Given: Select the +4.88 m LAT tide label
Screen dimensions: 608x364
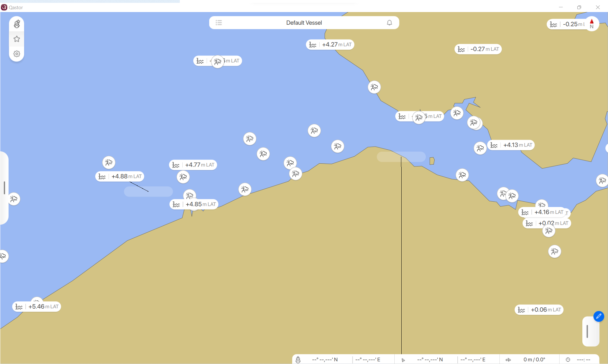Looking at the screenshot, I should pos(120,176).
